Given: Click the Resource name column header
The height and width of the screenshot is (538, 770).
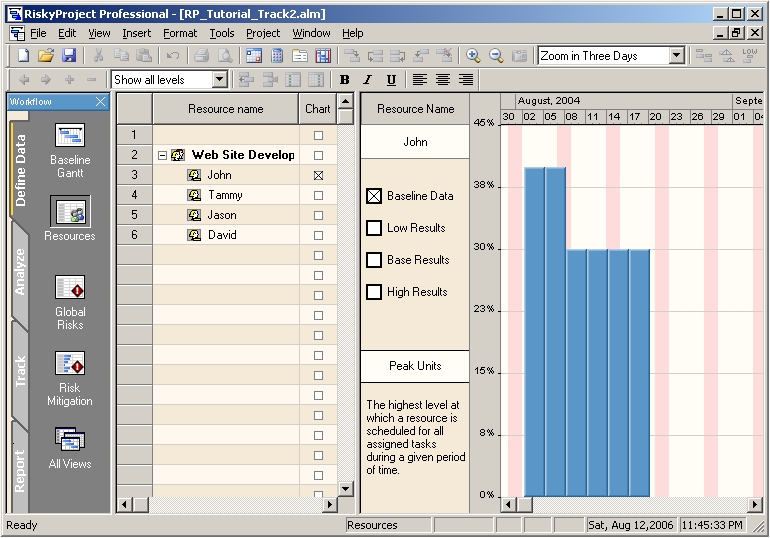Looking at the screenshot, I should pyautogui.click(x=226, y=109).
